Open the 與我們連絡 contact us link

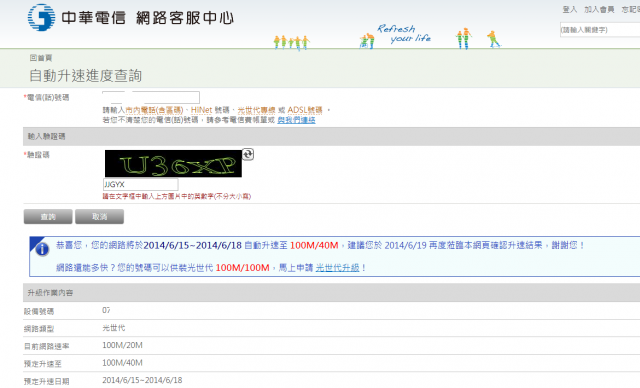coord(296,120)
